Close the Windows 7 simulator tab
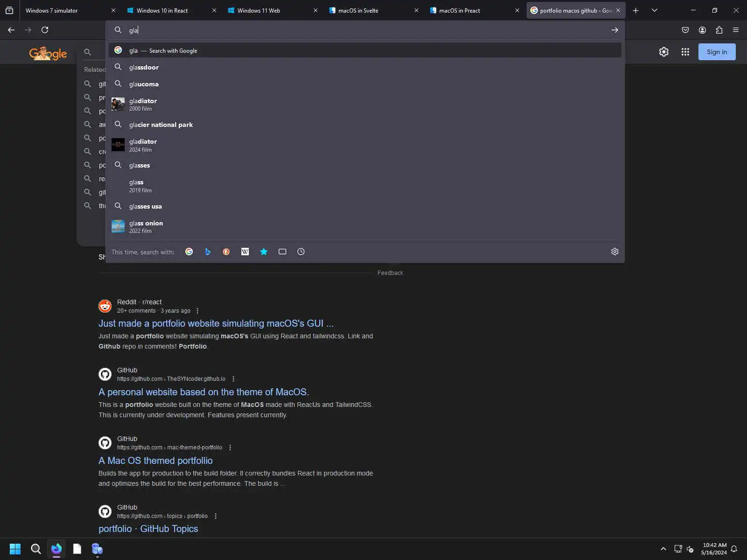 pos(113,10)
